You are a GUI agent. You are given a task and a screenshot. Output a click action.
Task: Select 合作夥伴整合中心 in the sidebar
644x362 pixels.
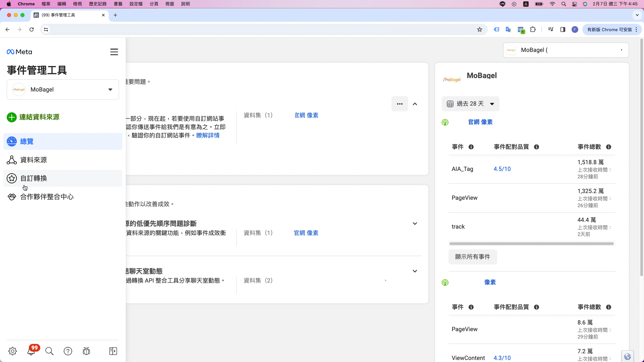pos(63,197)
